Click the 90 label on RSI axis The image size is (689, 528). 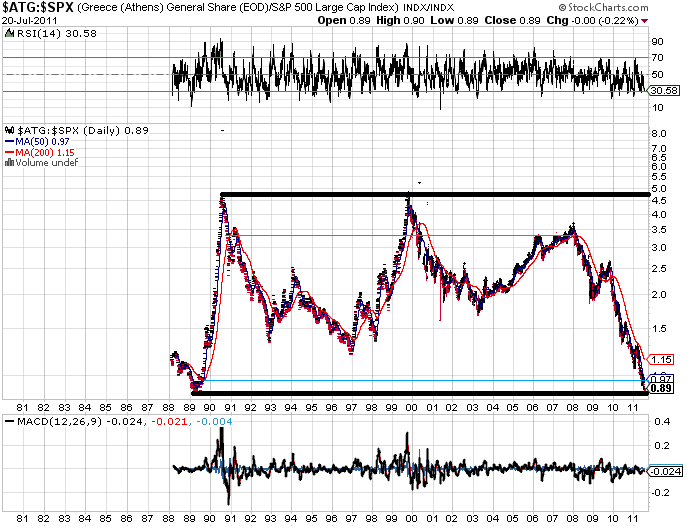657,42
